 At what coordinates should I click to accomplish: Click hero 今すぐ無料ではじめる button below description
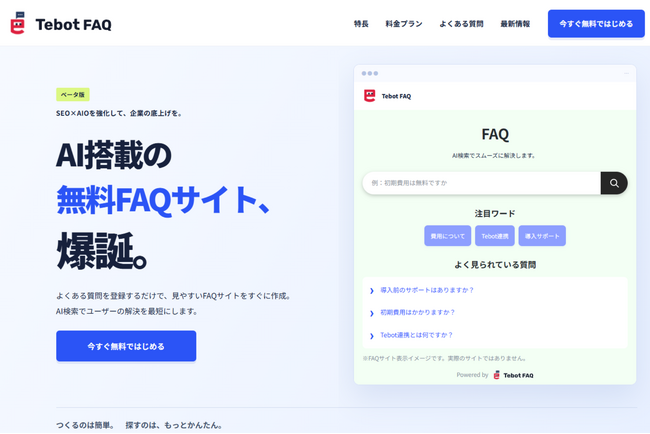126,346
